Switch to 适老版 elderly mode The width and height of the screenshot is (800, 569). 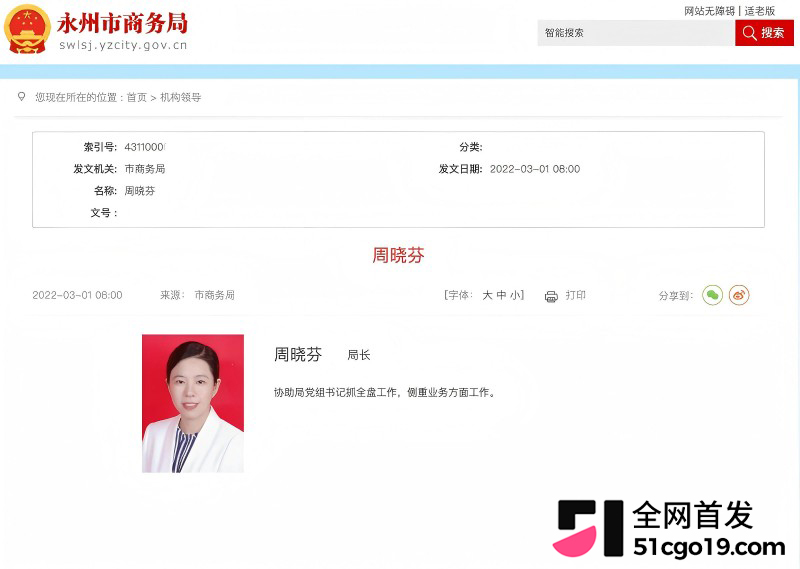759,11
